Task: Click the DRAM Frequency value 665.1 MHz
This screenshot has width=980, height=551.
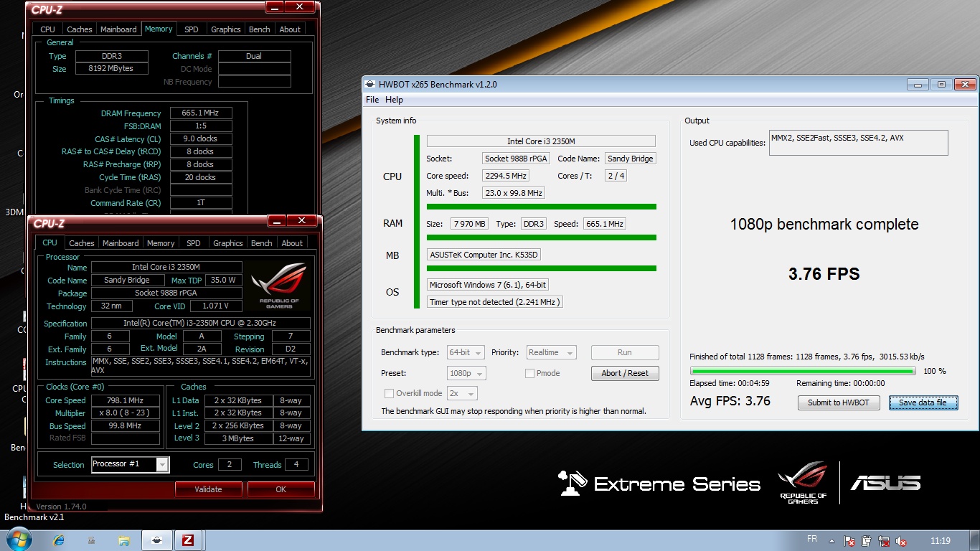Action: [201, 113]
